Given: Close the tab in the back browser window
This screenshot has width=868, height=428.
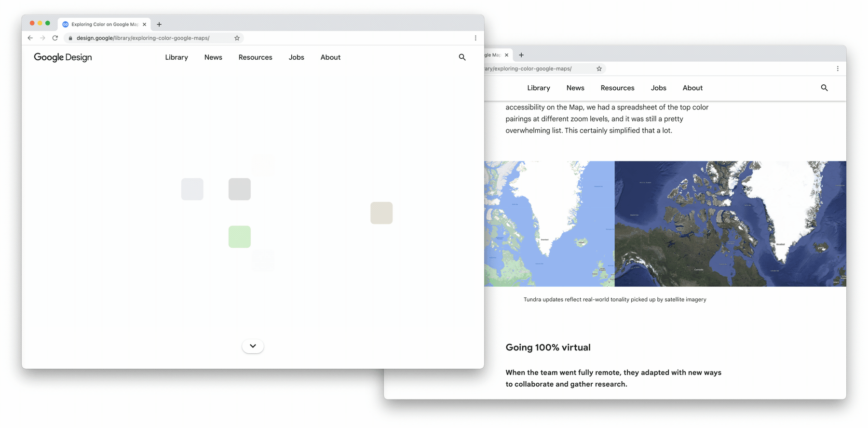Looking at the screenshot, I should (506, 55).
